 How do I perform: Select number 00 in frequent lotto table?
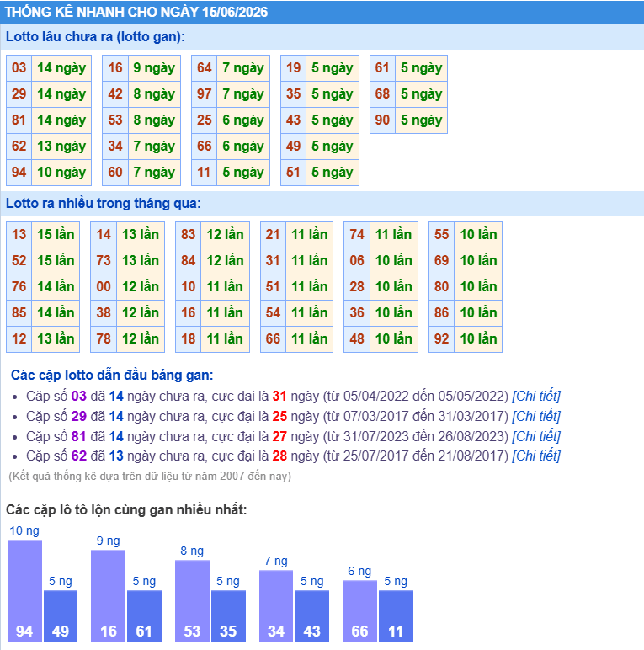point(104,287)
